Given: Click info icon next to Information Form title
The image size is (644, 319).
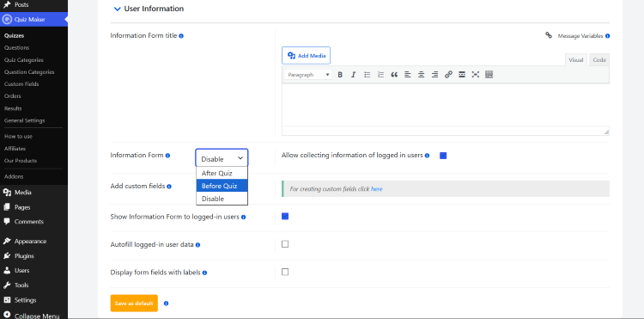Looking at the screenshot, I should 181,36.
